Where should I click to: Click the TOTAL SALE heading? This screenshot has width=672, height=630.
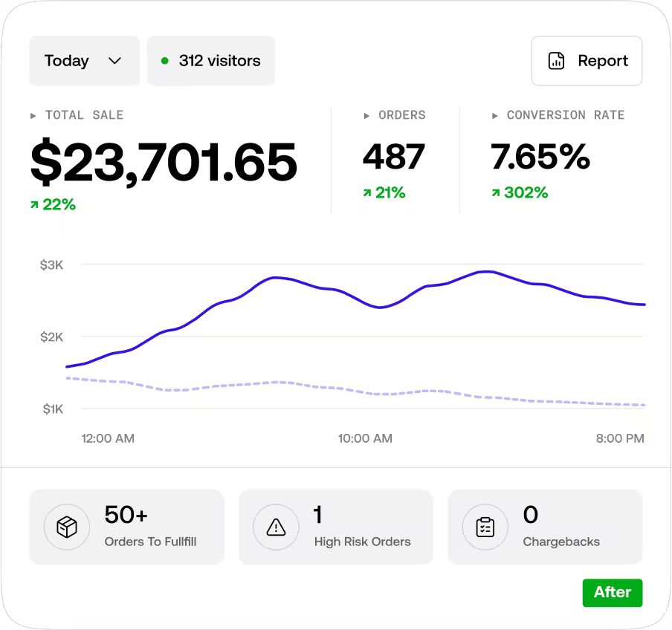pyautogui.click(x=85, y=115)
